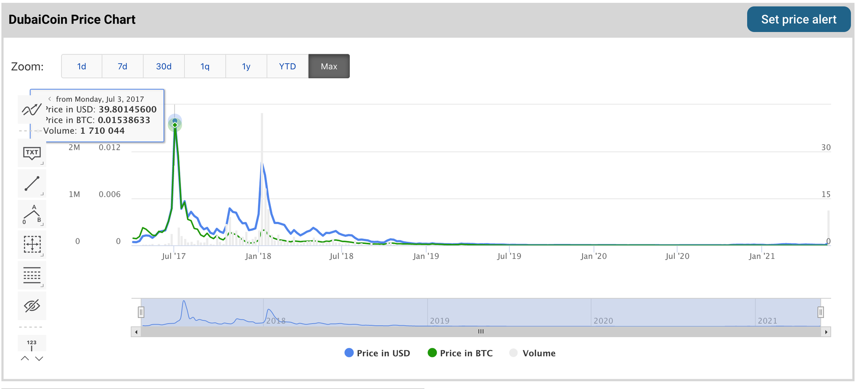
Task: Select the ABC pattern measurement tool
Action: [32, 214]
